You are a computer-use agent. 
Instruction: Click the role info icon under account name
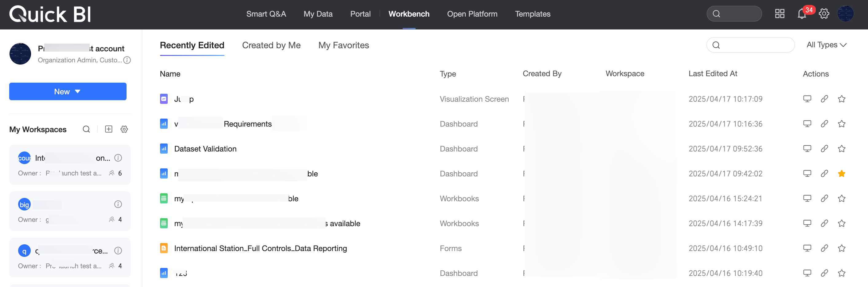127,60
